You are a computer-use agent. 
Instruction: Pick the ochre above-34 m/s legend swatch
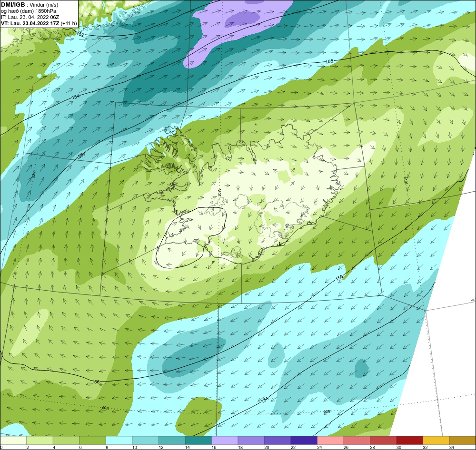[463, 440]
